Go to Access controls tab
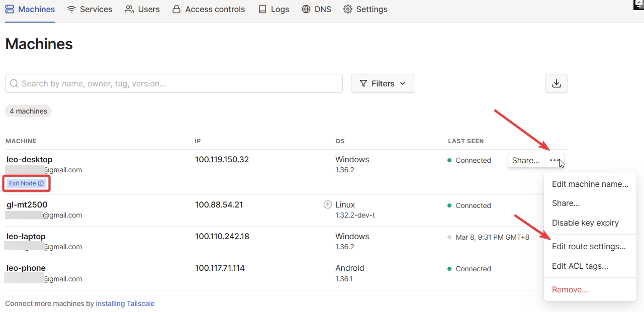The width and height of the screenshot is (644, 312). (x=208, y=10)
